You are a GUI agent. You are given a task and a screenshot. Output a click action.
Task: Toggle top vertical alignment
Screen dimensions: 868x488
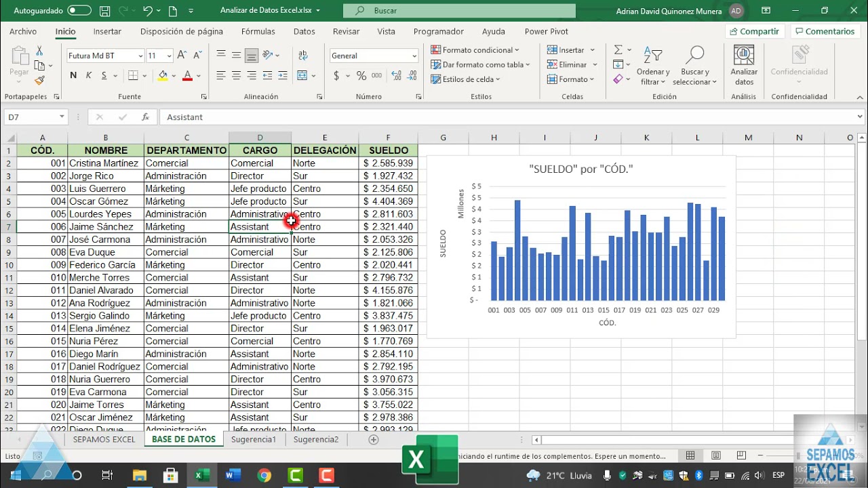tap(221, 55)
